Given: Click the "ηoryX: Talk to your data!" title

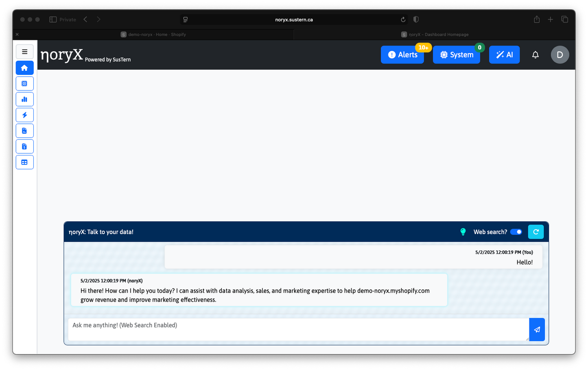Looking at the screenshot, I should [101, 232].
